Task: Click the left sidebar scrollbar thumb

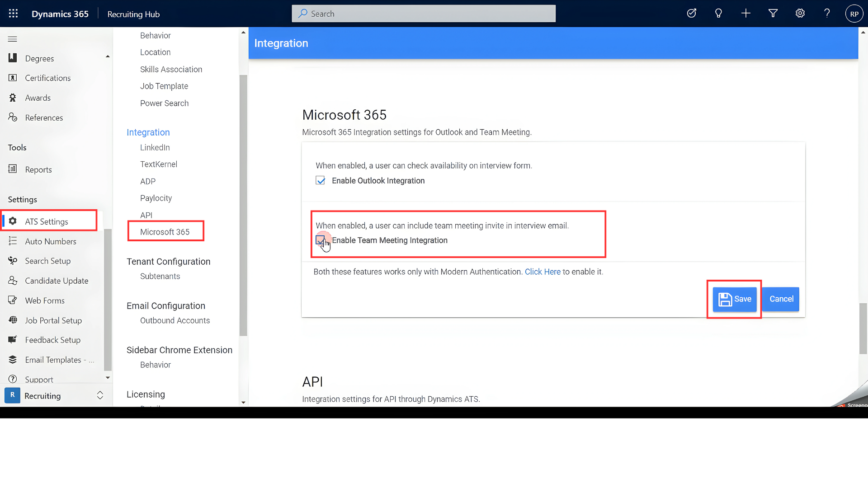Action: pos(108,300)
